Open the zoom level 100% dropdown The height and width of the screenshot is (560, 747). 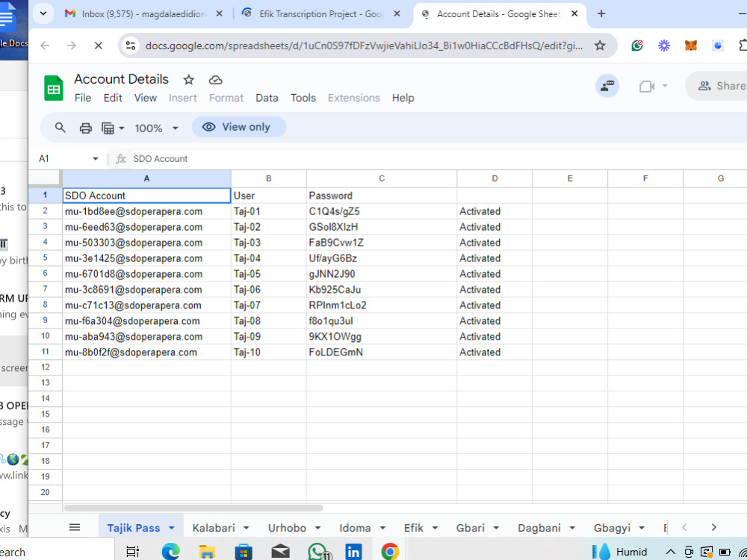(x=156, y=128)
